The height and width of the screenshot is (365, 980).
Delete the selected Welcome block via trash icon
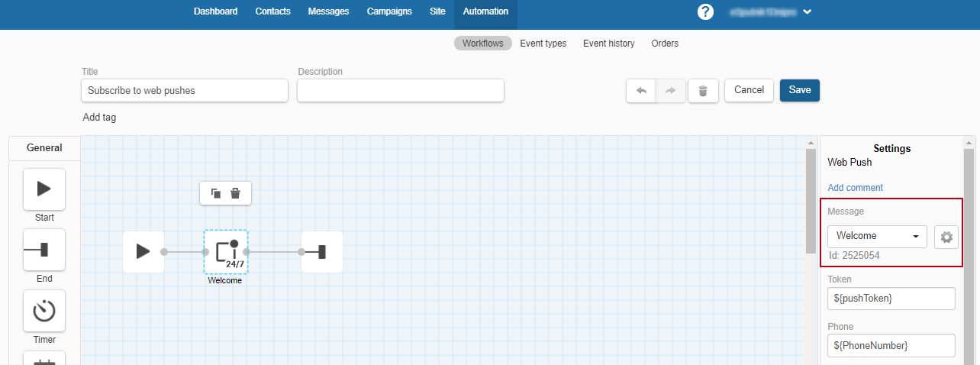point(236,193)
